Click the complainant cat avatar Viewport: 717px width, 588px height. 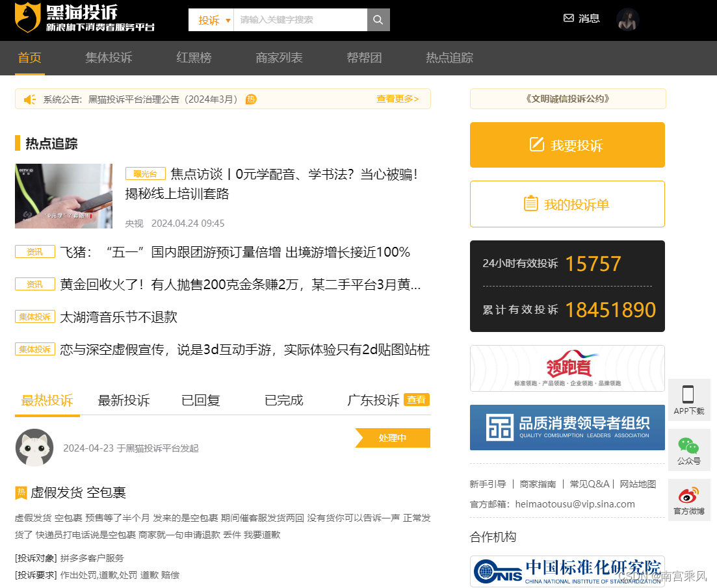34,447
